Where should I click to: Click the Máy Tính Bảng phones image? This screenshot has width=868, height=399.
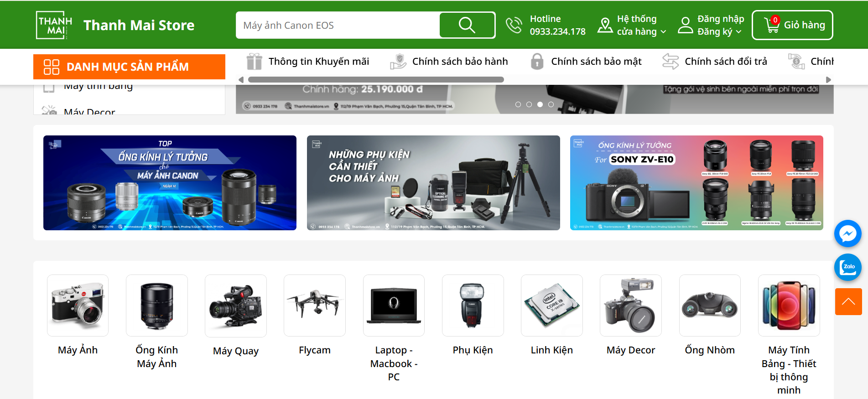pos(789,306)
